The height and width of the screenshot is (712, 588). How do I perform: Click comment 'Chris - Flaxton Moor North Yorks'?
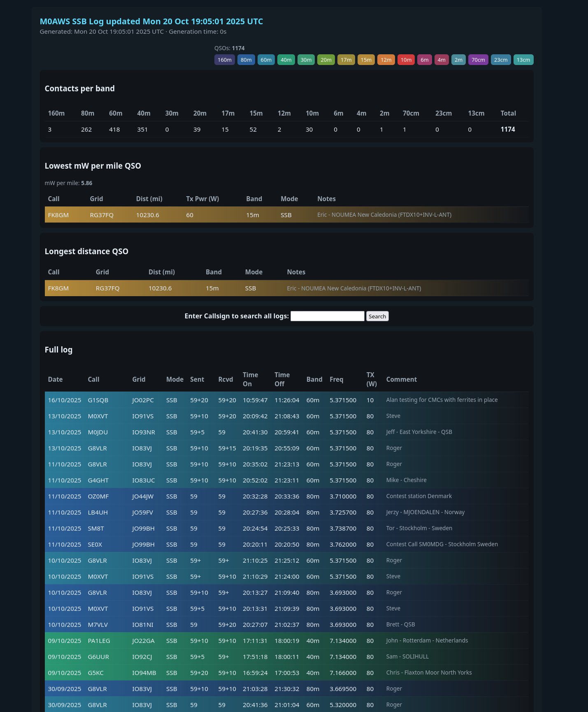[x=429, y=673]
